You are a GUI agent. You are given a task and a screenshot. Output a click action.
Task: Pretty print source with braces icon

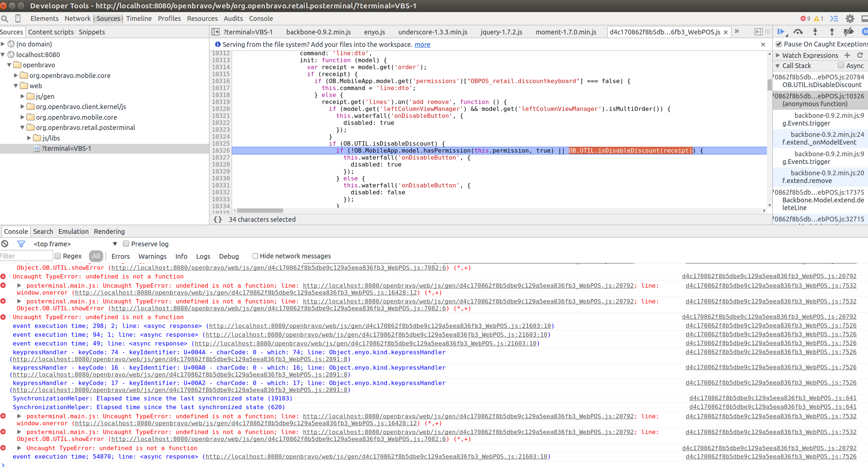pos(218,219)
